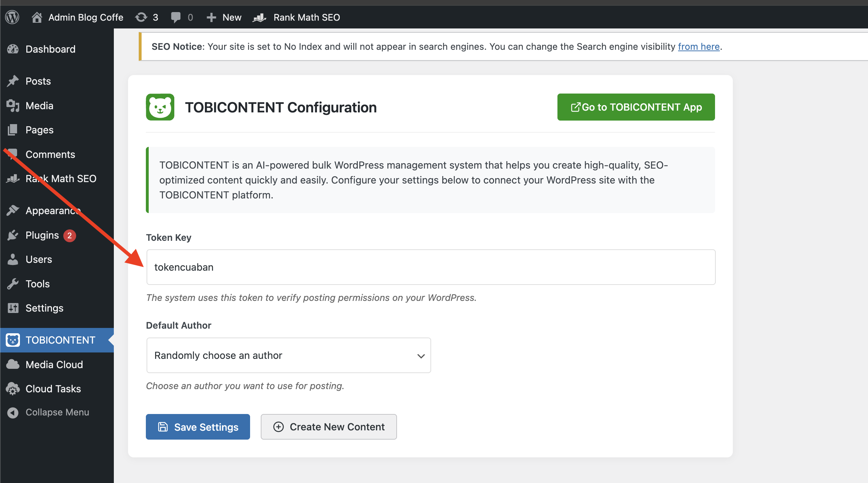868x483 pixels.
Task: Click the Plugins plug icon
Action: pos(13,235)
